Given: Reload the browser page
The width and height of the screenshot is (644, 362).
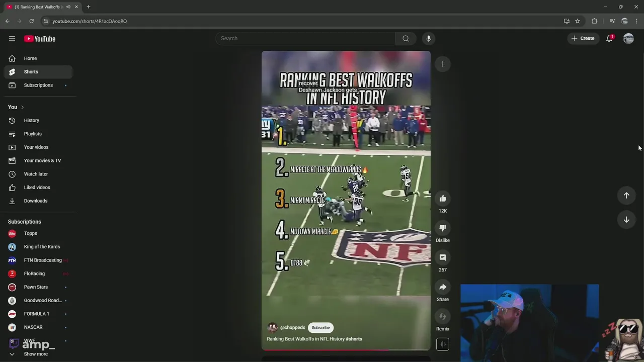Looking at the screenshot, I should (x=31, y=21).
